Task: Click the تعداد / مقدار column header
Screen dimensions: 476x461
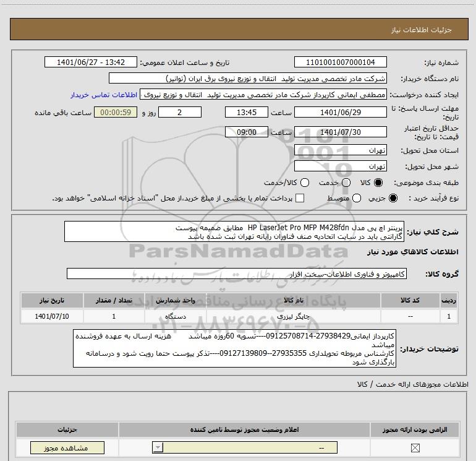Action: (114, 300)
